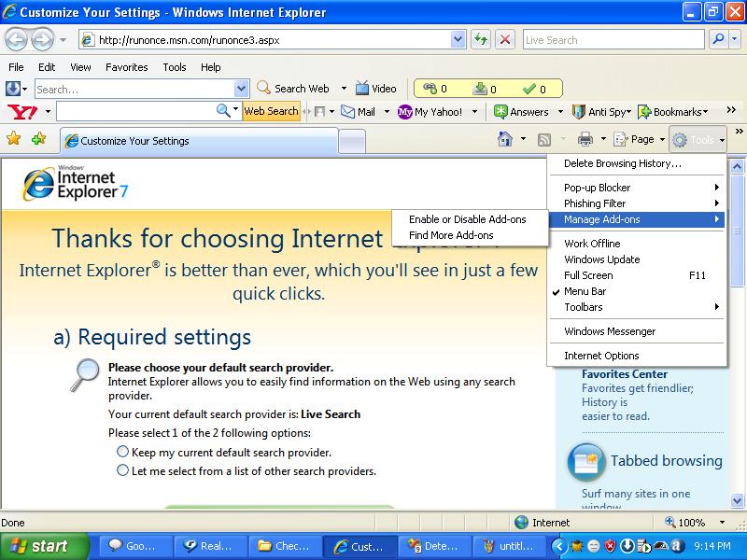The image size is (747, 560).
Task: Click the RSS Feeds icon
Action: coord(544,139)
